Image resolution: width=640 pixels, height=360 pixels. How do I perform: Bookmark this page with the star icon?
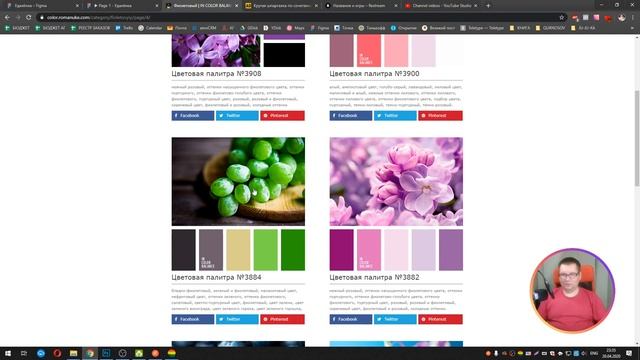[562, 18]
